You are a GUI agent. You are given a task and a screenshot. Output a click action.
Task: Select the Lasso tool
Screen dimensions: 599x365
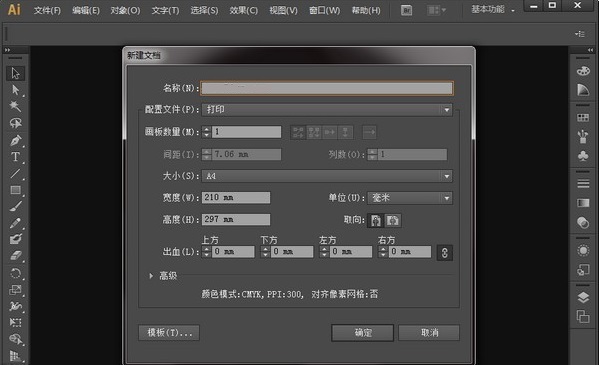coord(15,123)
